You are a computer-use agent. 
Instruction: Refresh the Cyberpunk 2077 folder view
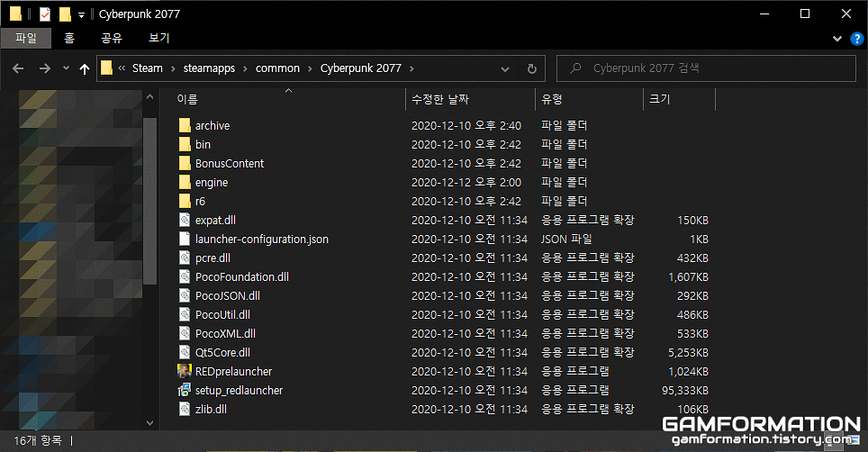click(531, 68)
